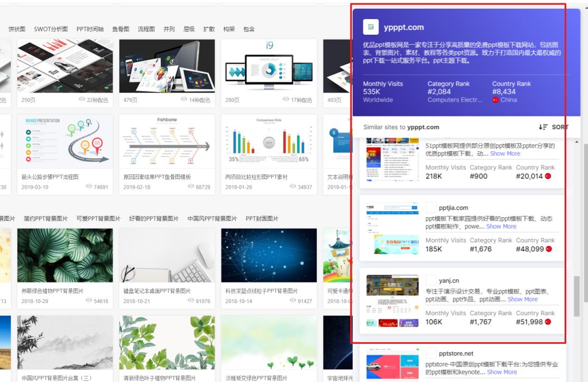Image resolution: width=588 pixels, height=382 pixels.
Task: Select 简约PPT背景图片 category tab
Action: (46, 219)
